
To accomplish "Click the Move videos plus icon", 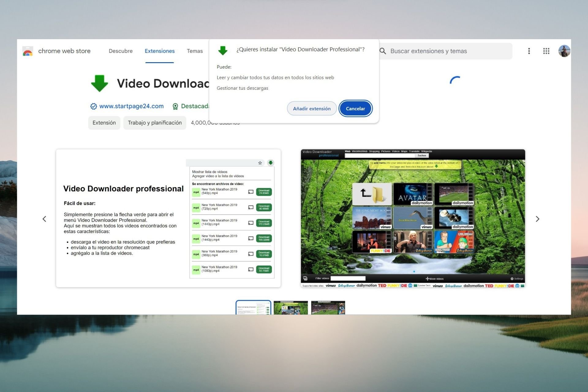I will coord(428,279).
